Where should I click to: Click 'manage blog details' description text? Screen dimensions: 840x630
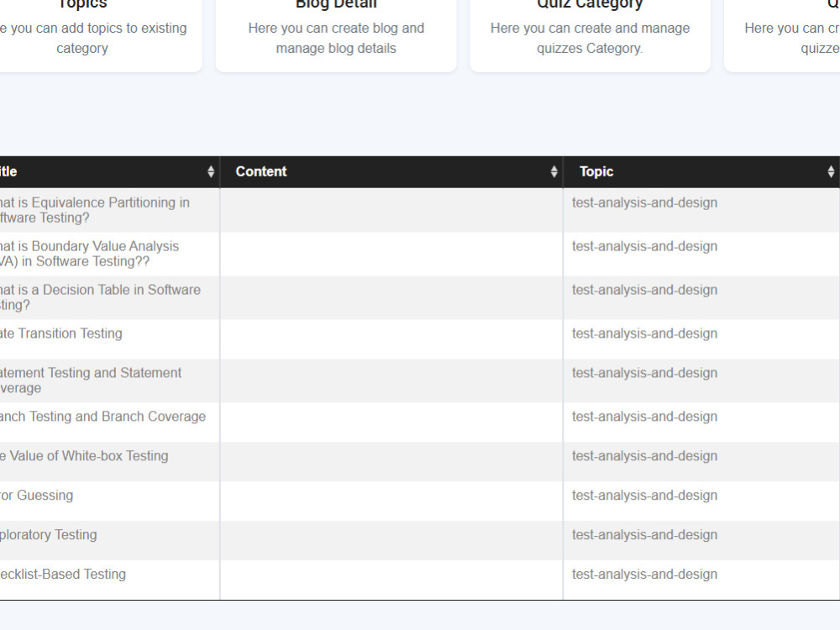(x=336, y=48)
